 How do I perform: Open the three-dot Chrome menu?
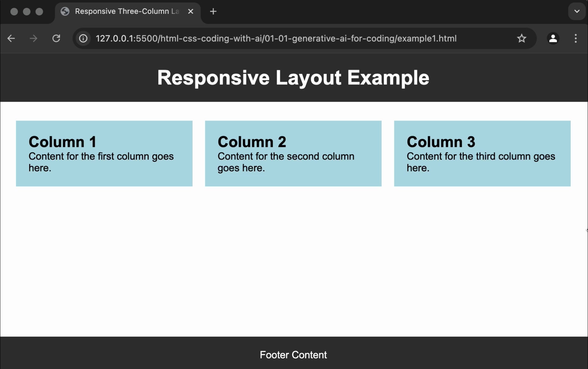tap(576, 38)
